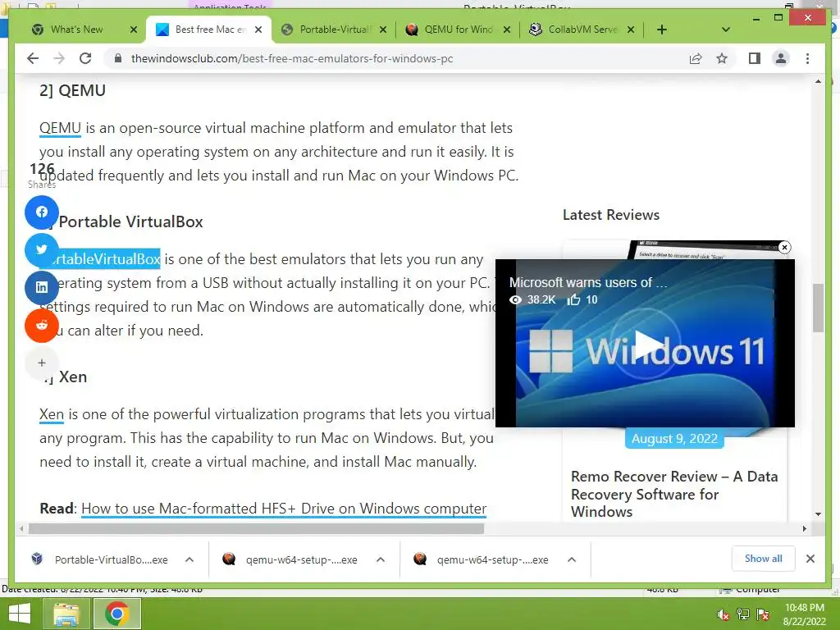Click the muted volume tray icon
This screenshot has width=840, height=630.
pyautogui.click(x=724, y=615)
